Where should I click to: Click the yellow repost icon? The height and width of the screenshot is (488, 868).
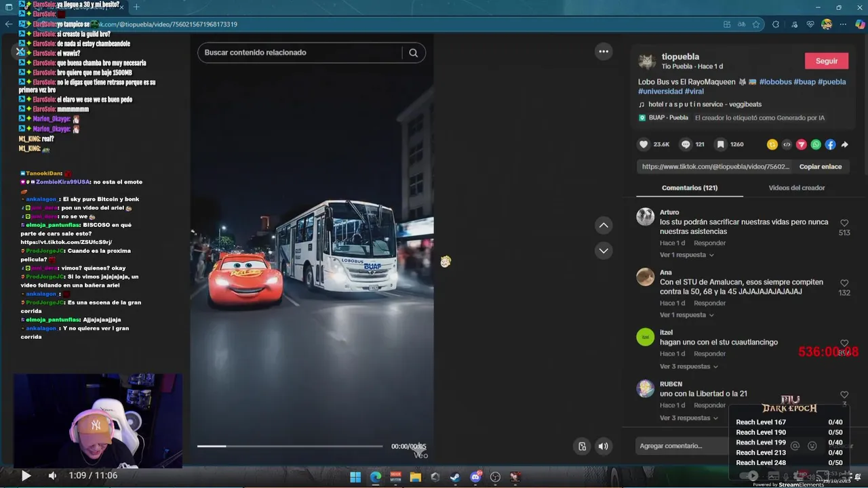772,144
